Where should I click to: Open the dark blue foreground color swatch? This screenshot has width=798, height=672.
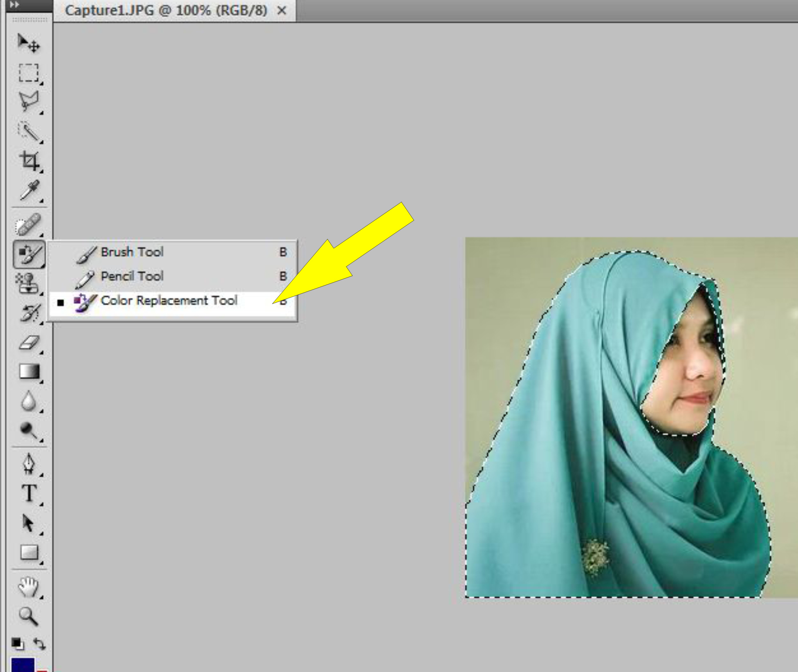coord(22,665)
